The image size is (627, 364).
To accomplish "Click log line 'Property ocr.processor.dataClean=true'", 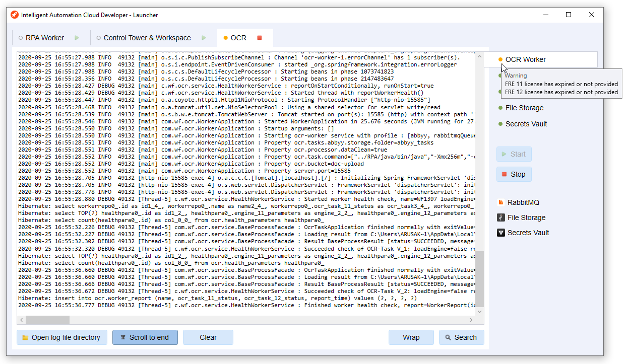I will pyautogui.click(x=203, y=150).
